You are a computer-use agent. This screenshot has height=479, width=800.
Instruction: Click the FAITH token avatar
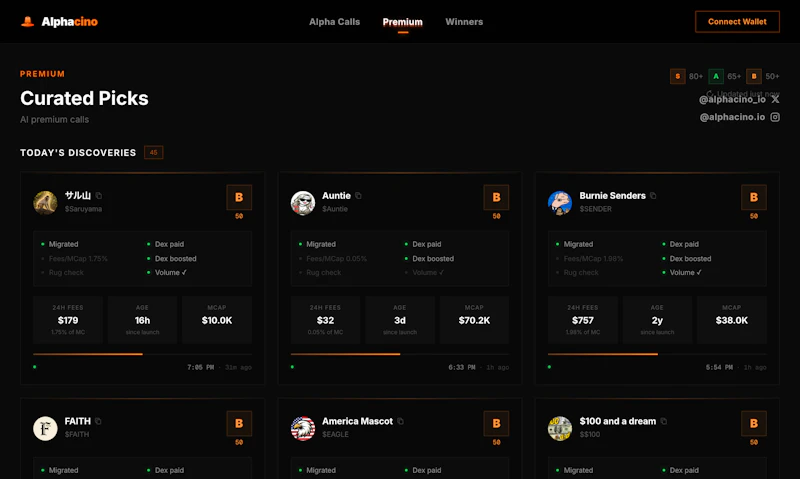[45, 428]
